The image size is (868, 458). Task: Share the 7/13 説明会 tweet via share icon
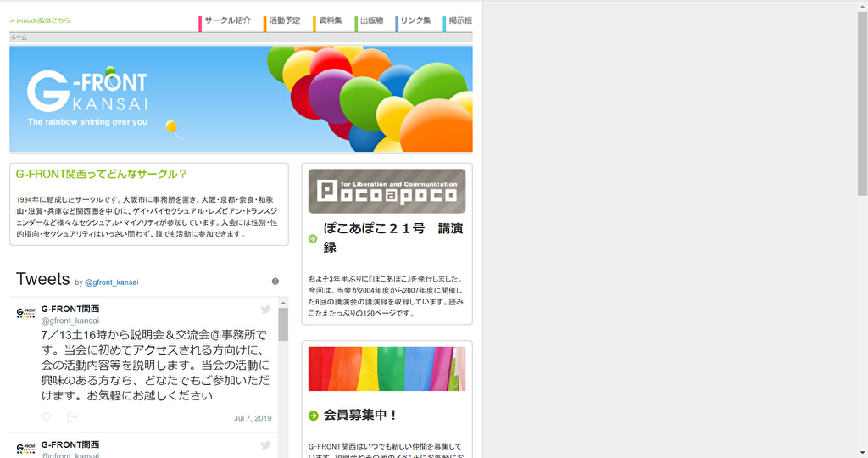point(72,416)
